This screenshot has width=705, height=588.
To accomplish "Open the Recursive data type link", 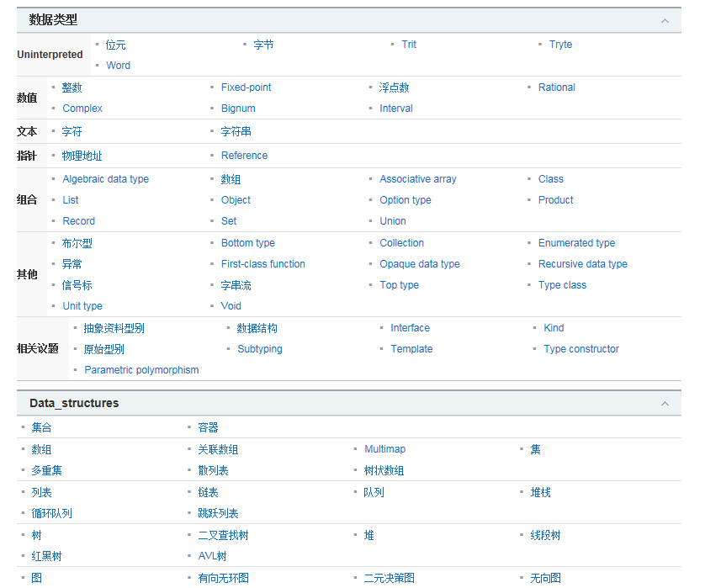I will (583, 264).
